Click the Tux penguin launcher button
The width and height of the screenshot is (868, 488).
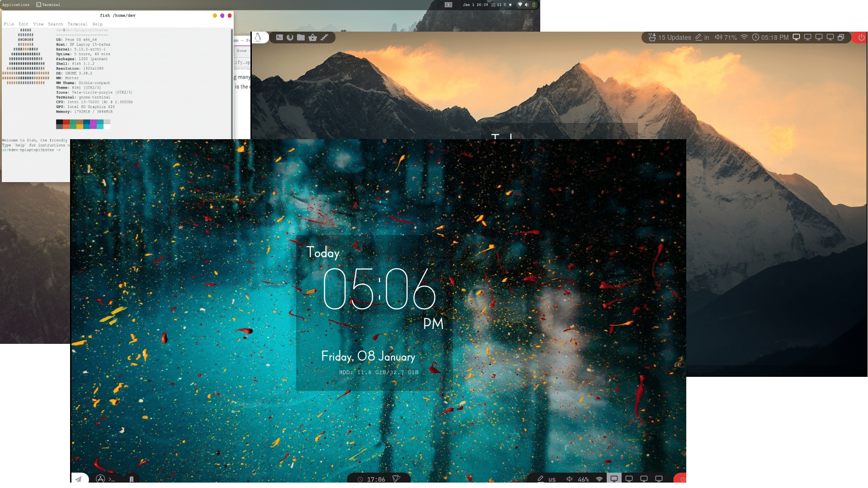click(258, 38)
